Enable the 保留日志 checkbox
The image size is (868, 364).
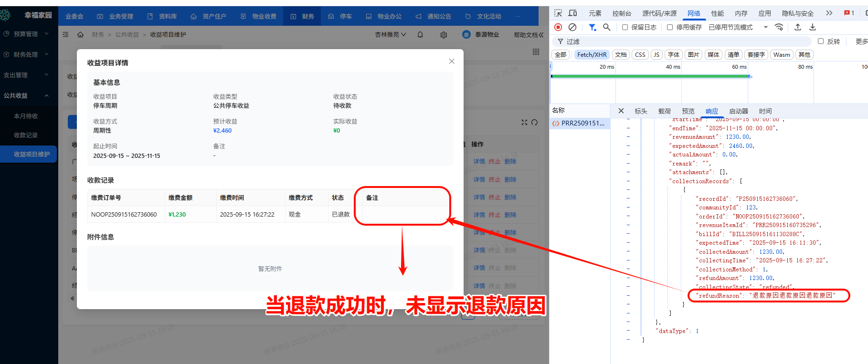625,27
